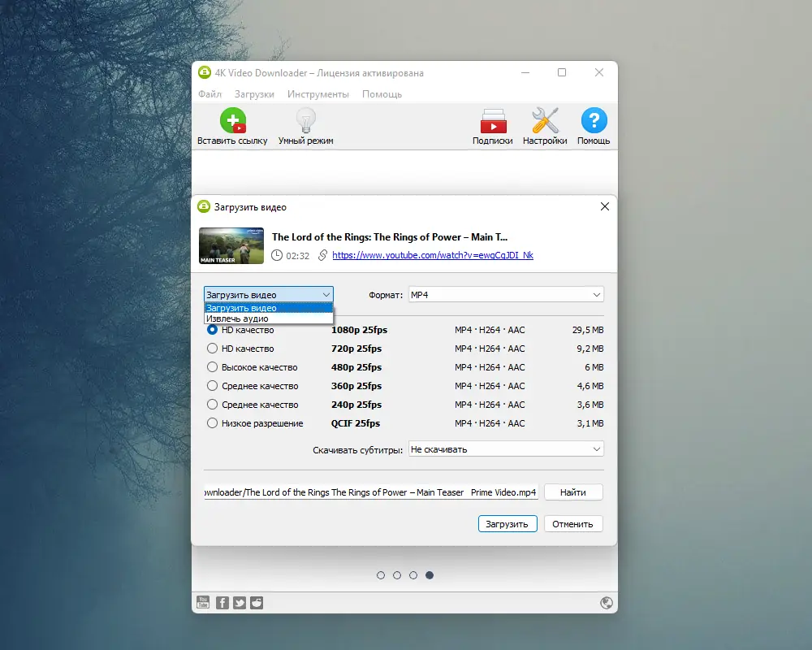Go to third page indicator dot

[413, 574]
